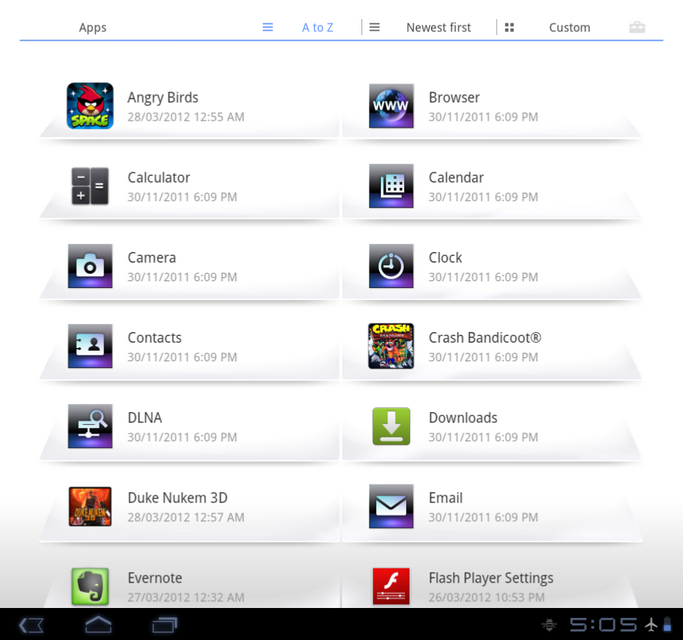Open the Clock icon
683x640 pixels.
(391, 266)
